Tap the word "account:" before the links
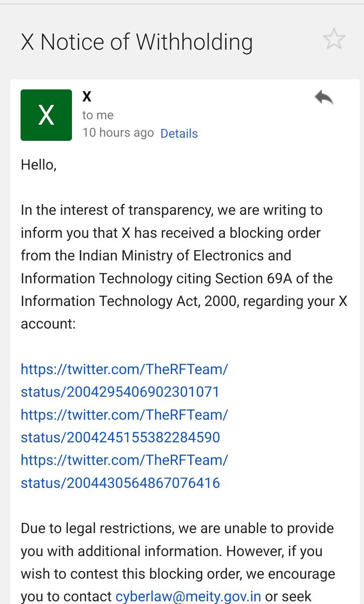 tap(48, 324)
